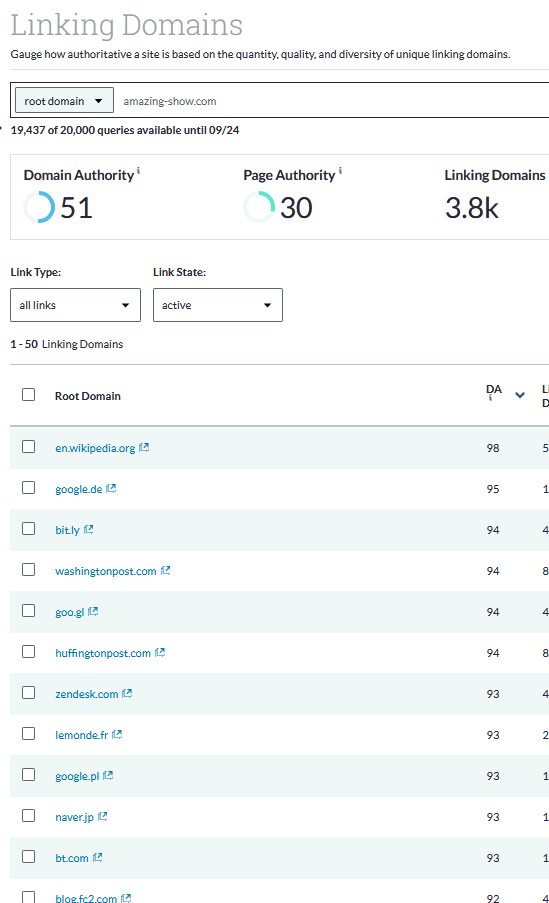Open the bit.ly domain link
This screenshot has width=549, height=903.
[x=67, y=530]
